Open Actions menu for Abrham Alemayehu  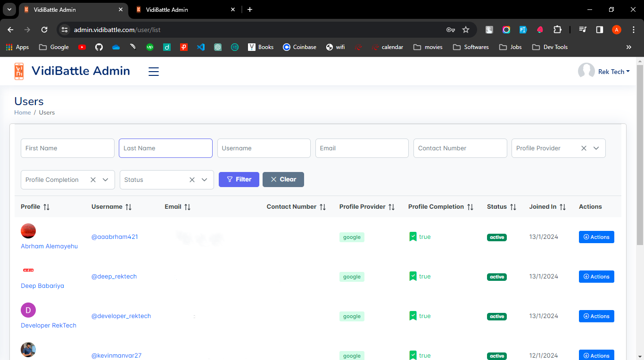[x=596, y=237]
